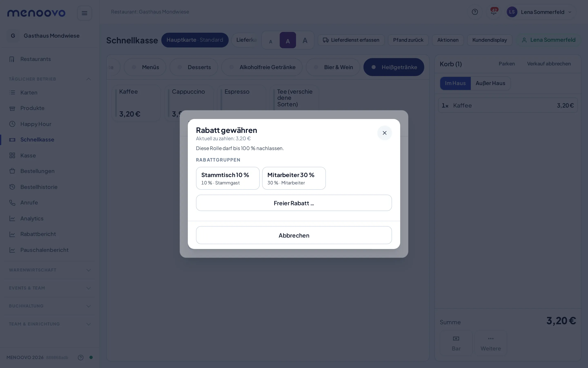Switch to Außer Haus order mode
The height and width of the screenshot is (368, 588).
click(x=490, y=83)
